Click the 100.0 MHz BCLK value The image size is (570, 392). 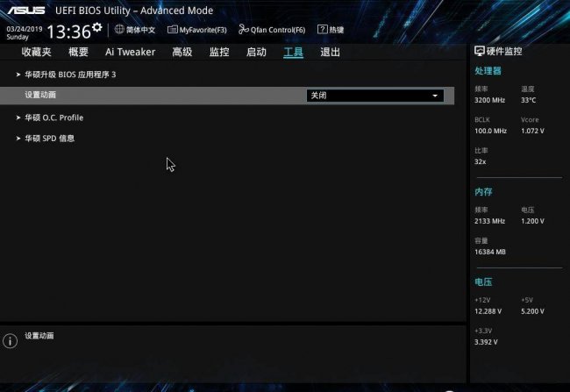point(490,131)
